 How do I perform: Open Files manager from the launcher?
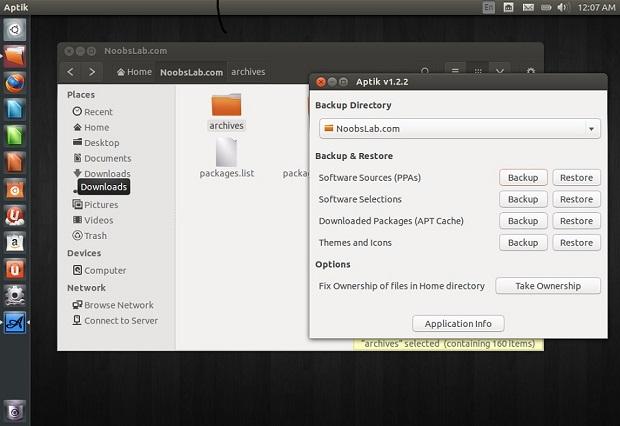pos(15,57)
